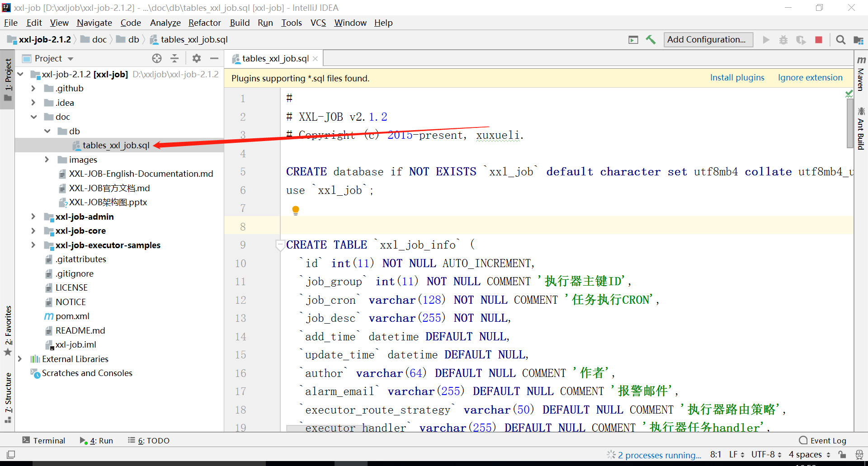Screen dimensions: 868x466
Task: Close the tables_xxl_job.sql editor tab
Action: 315,59
